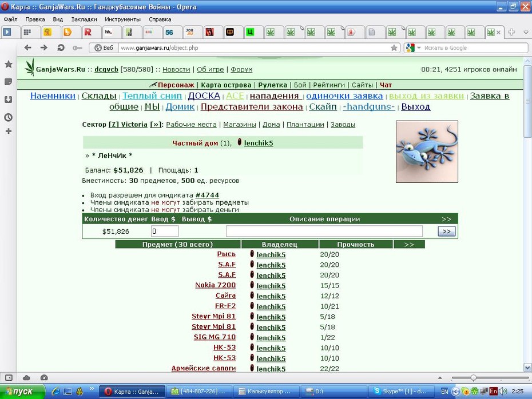Image resolution: width=532 pixels, height=399 pixels.
Task: Click the address bar URL field
Action: tap(255, 48)
